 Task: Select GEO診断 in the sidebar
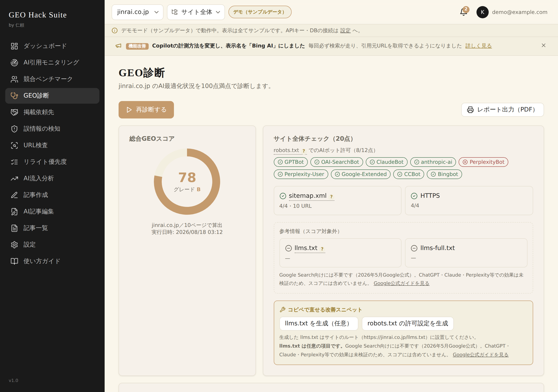point(52,96)
